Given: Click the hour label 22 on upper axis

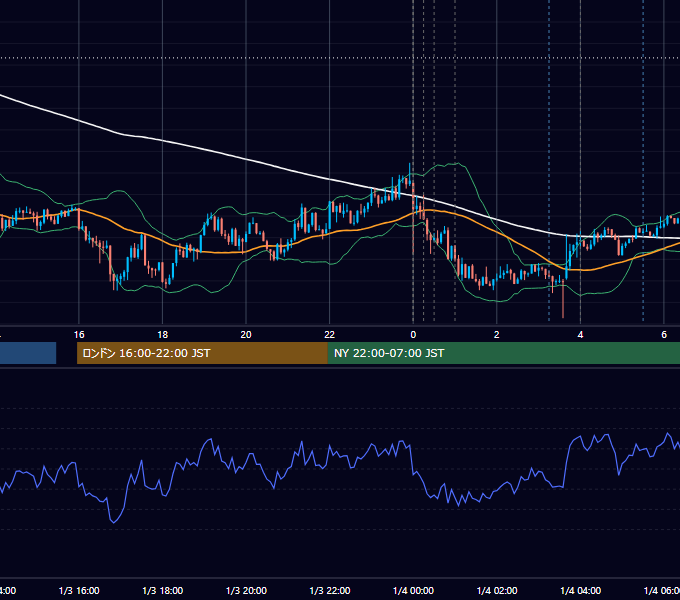Looking at the screenshot, I should tap(330, 335).
